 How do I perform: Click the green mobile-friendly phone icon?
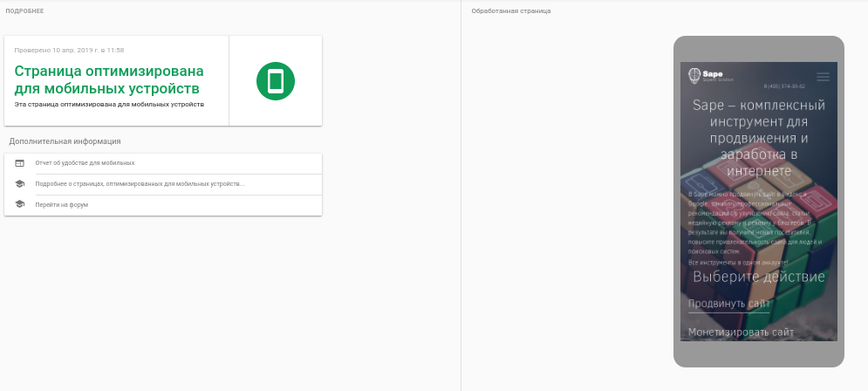(275, 81)
